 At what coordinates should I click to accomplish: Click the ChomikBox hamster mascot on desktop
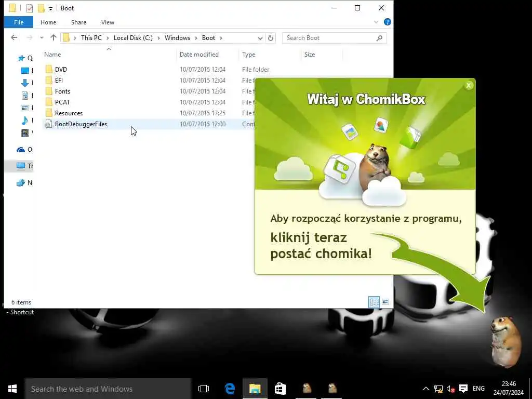[x=506, y=341]
